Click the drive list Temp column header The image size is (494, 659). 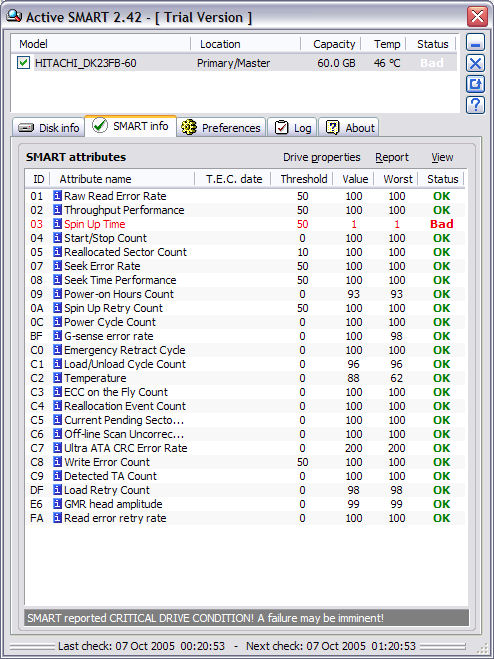pyautogui.click(x=383, y=44)
